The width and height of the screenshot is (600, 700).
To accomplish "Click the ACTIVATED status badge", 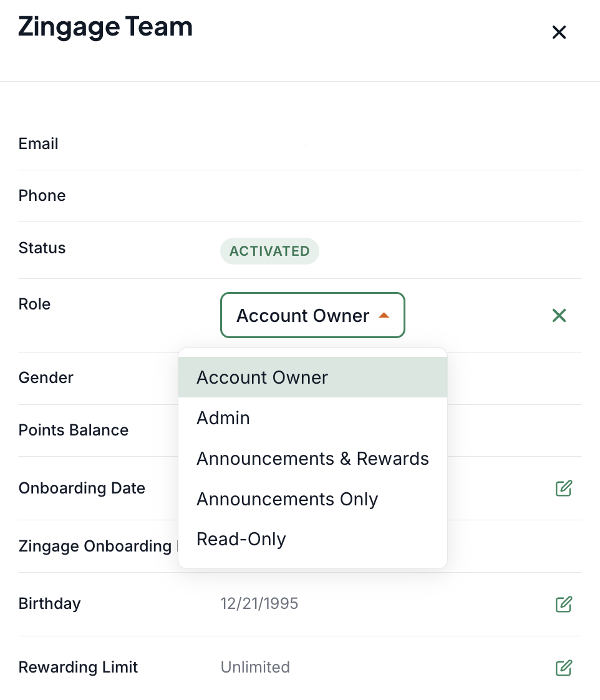I will coord(269,251).
